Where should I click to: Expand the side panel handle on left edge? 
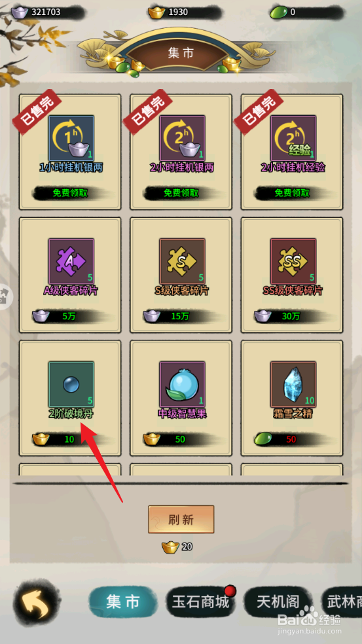(x=6, y=296)
